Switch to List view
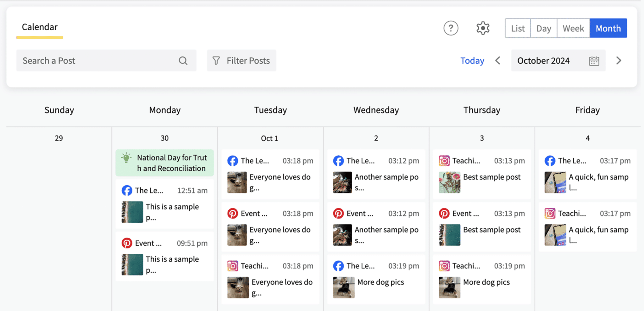The image size is (644, 311). coord(518,28)
